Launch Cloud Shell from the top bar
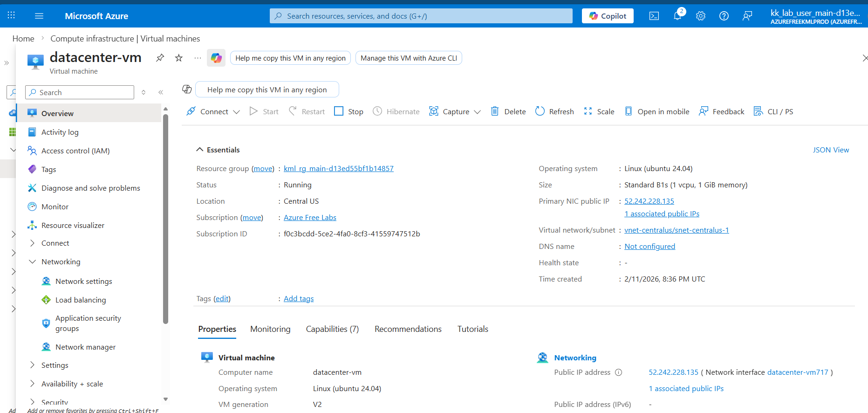Viewport: 868px width, 413px height. tap(654, 16)
